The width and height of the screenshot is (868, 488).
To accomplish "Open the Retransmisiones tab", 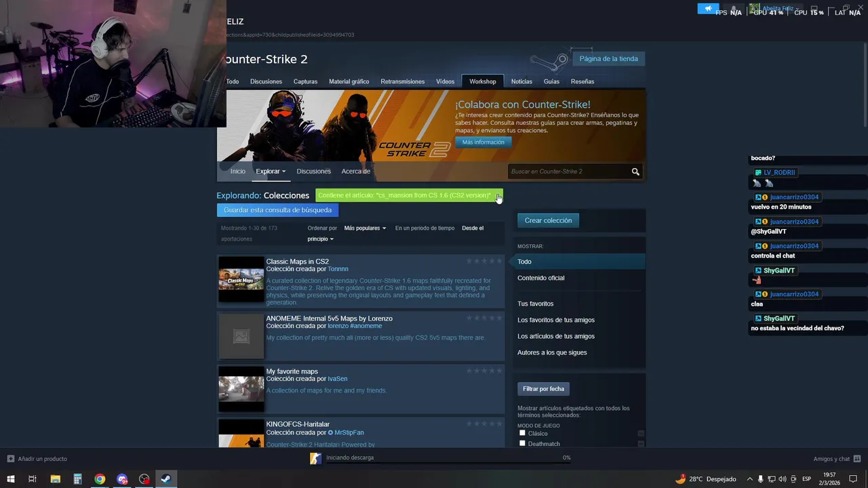I will coord(402,81).
